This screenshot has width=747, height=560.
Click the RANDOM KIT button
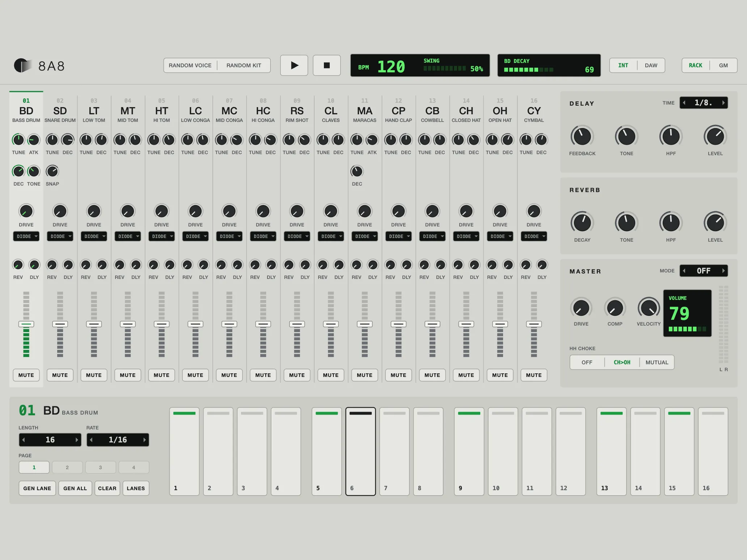(244, 65)
